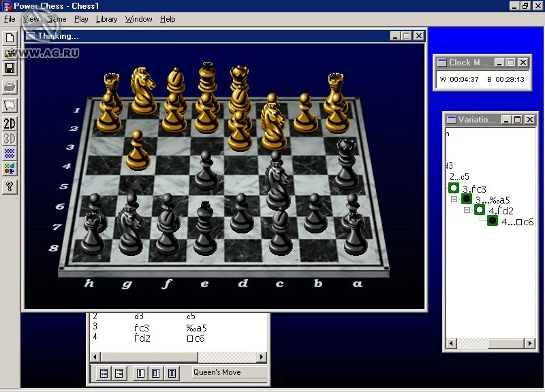Close the Thinking board window
The image size is (545, 392).
click(x=419, y=36)
